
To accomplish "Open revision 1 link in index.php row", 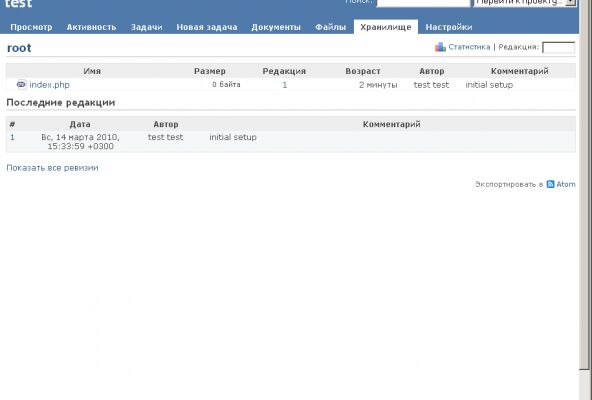I will [285, 85].
